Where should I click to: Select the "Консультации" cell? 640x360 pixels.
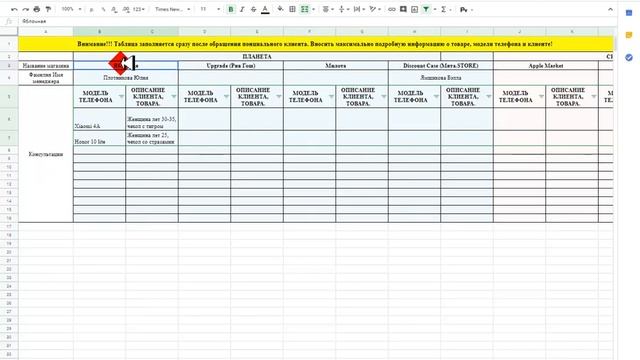point(46,154)
